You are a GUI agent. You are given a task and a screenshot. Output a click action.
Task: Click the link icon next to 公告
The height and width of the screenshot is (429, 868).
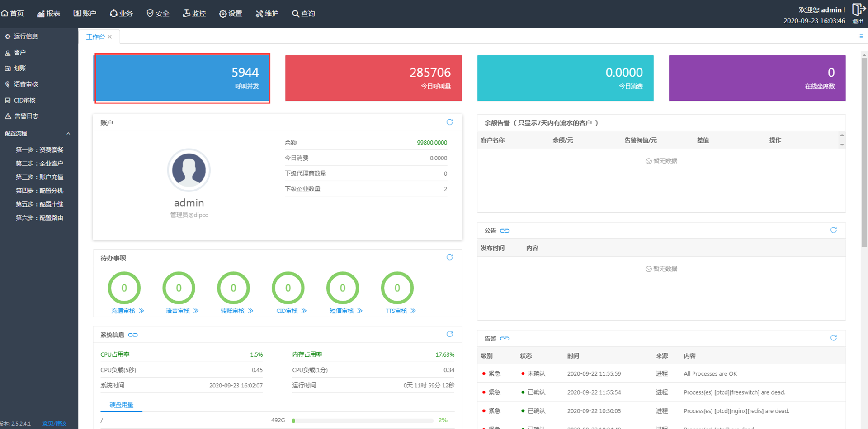(505, 231)
